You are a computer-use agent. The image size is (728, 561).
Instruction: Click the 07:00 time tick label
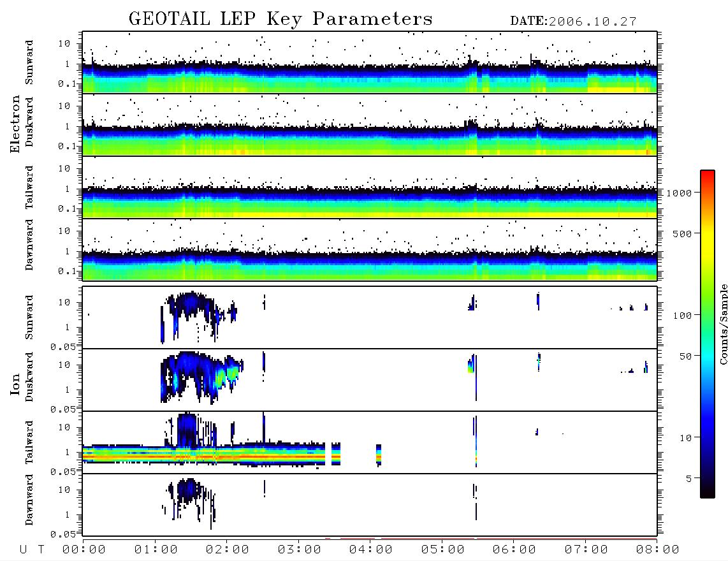point(586,550)
